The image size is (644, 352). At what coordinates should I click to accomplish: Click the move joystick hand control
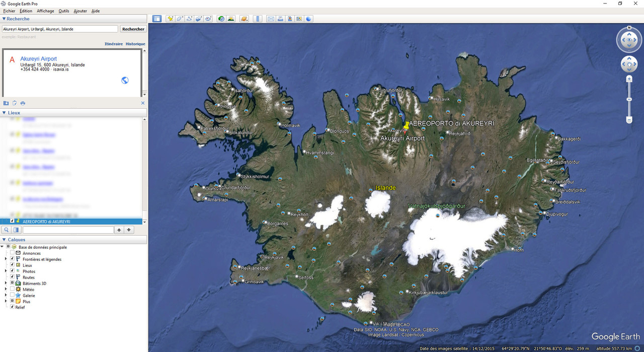pyautogui.click(x=629, y=64)
